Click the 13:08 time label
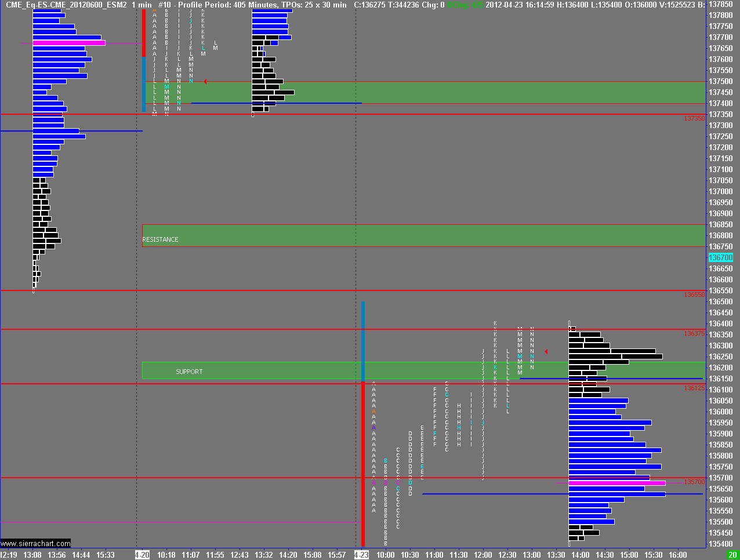 point(32,555)
